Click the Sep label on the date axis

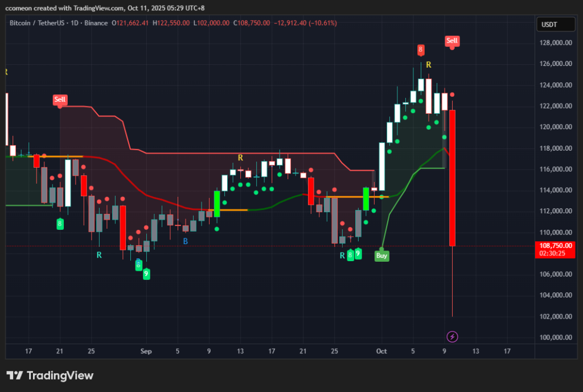(146, 351)
